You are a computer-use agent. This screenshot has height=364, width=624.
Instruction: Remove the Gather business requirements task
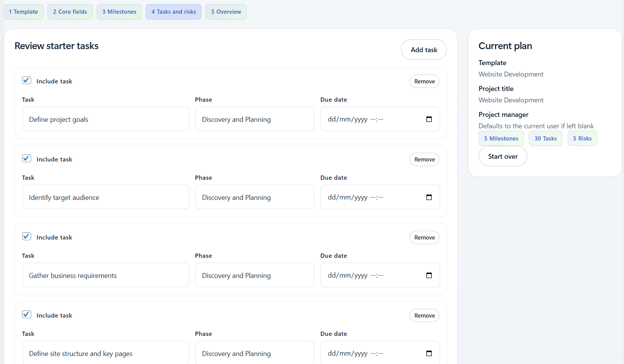click(425, 238)
